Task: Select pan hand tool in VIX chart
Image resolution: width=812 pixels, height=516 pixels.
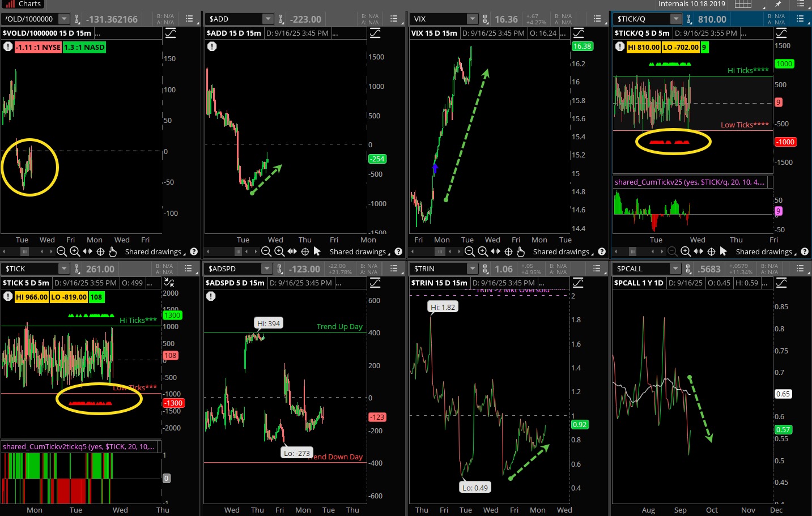Action: coord(521,251)
